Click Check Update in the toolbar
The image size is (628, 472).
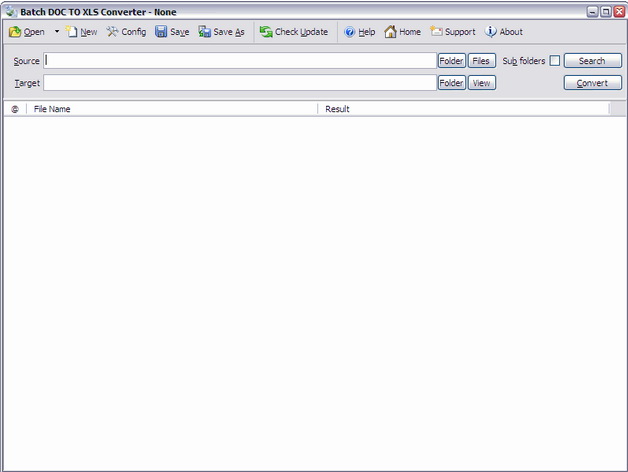(x=294, y=32)
